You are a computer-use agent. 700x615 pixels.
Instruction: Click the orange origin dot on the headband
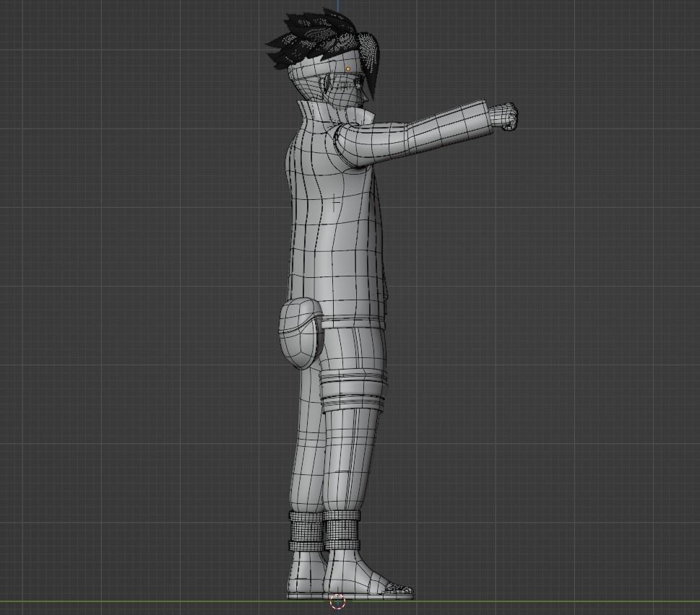(x=348, y=69)
